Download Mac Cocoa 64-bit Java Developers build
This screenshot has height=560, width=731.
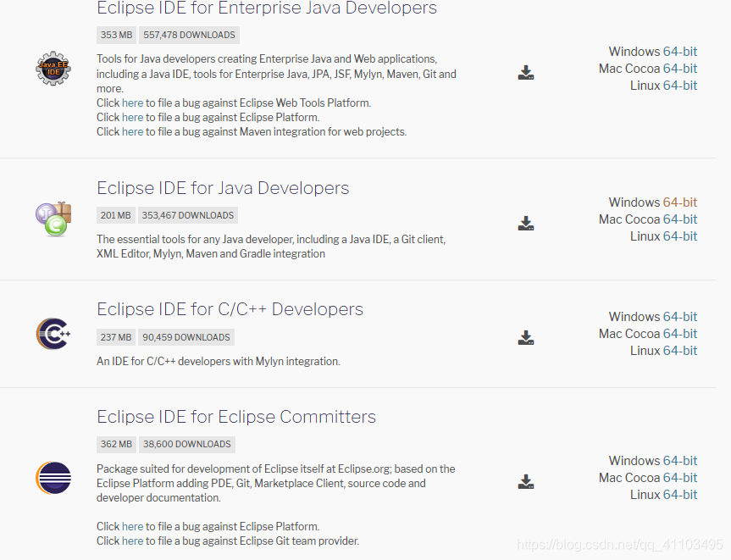click(x=680, y=219)
